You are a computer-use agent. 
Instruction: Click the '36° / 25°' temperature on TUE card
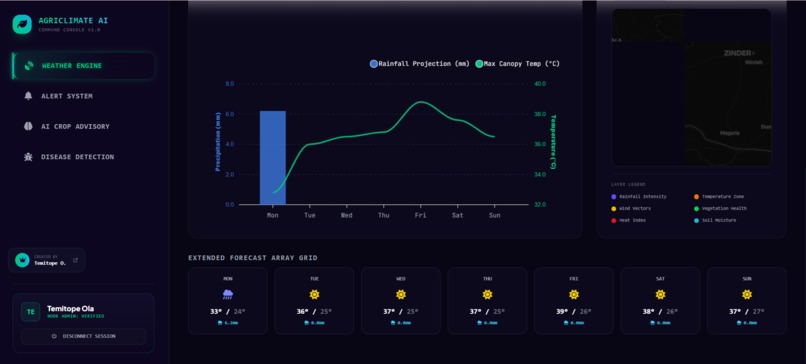314,312
